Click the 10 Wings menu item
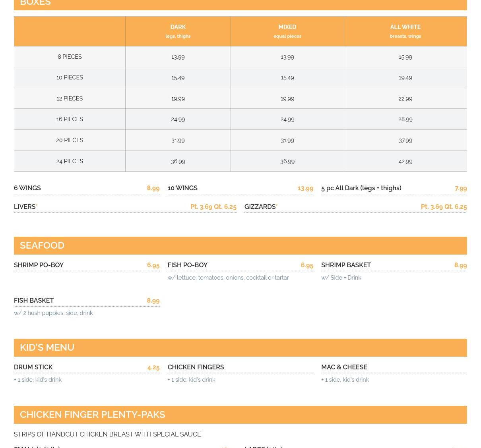 [182, 188]
